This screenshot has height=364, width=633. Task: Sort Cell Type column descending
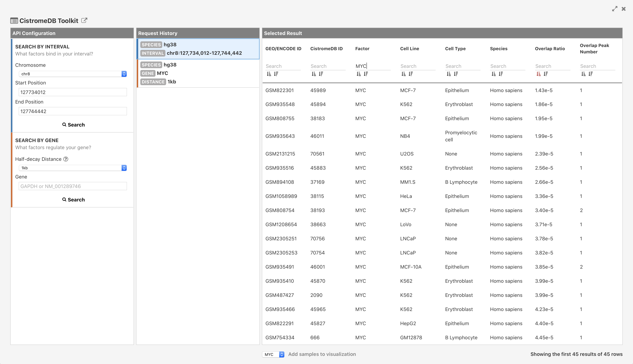(456, 74)
